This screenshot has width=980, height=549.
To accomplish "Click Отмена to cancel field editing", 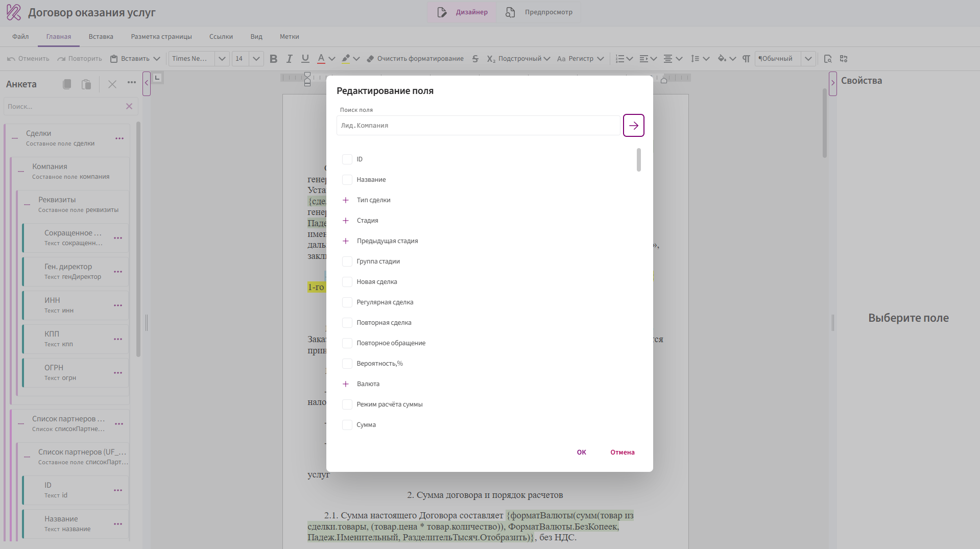I will click(622, 452).
